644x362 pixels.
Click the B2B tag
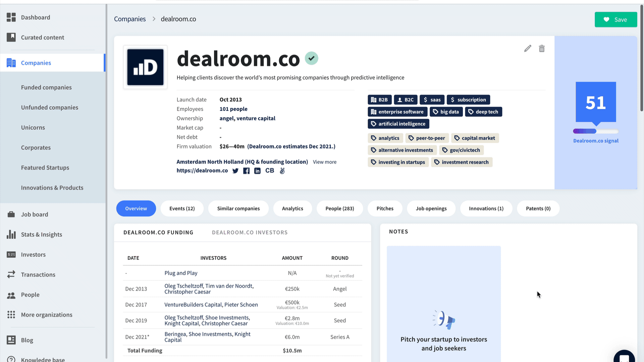click(x=379, y=100)
